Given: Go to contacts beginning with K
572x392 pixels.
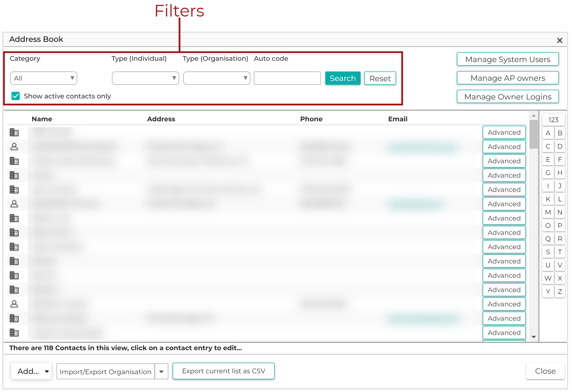Looking at the screenshot, I should click(548, 199).
